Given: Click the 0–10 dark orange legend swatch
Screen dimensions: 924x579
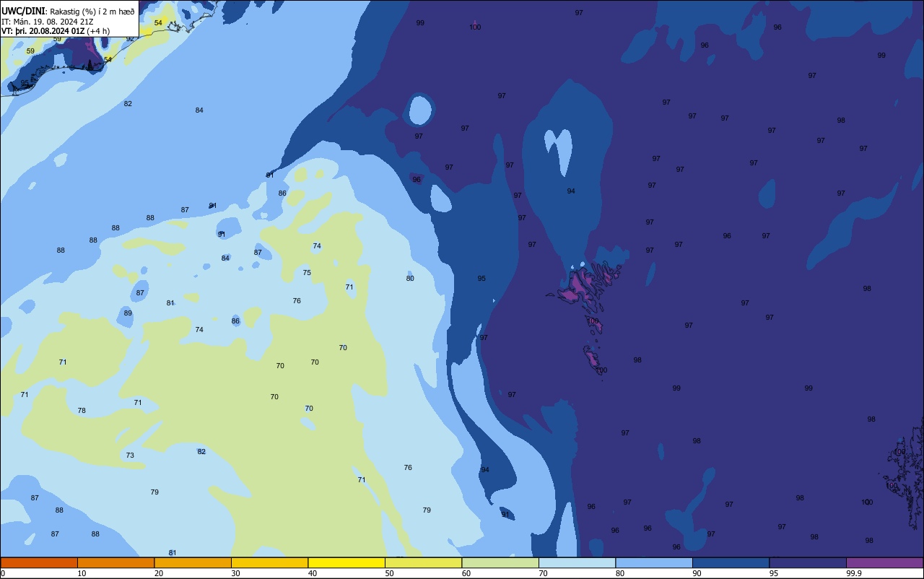Looking at the screenshot, I should point(39,562).
